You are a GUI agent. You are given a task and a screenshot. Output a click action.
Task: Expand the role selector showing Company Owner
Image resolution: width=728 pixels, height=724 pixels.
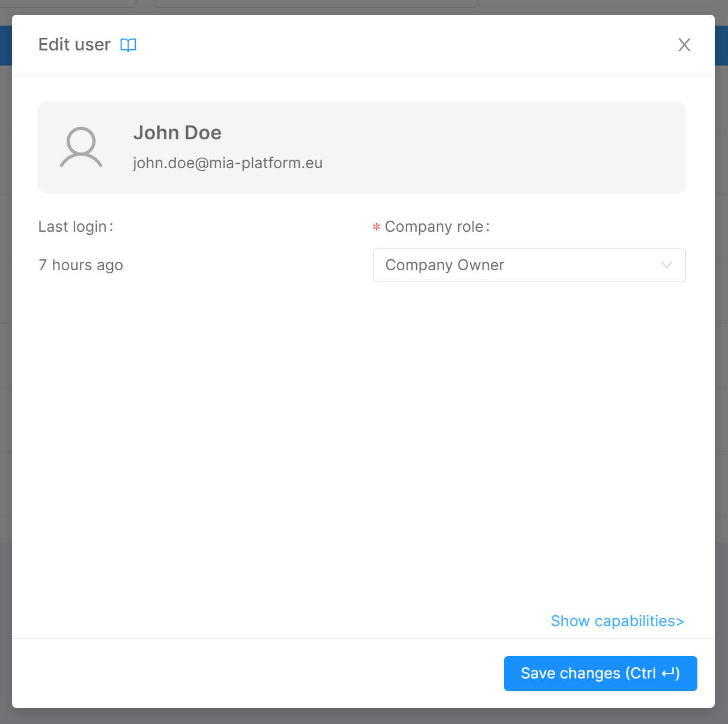point(529,265)
